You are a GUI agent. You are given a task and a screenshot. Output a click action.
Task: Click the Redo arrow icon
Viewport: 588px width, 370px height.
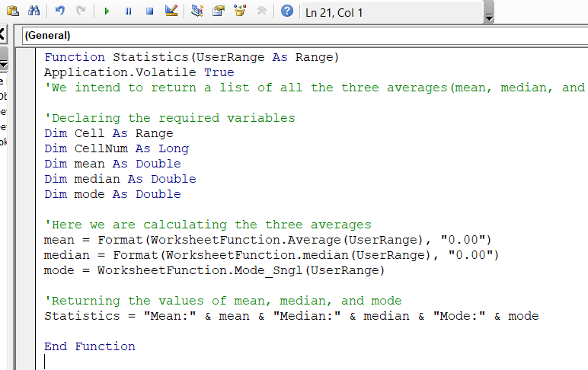point(80,11)
